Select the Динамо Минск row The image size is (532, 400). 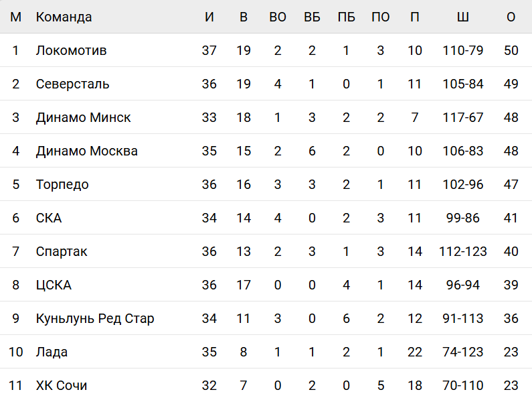(84, 117)
